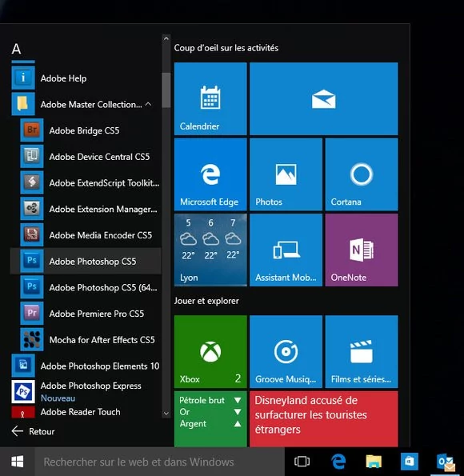Open Adobe Photoshop Express app
This screenshot has width=464, height=476.
86,392
